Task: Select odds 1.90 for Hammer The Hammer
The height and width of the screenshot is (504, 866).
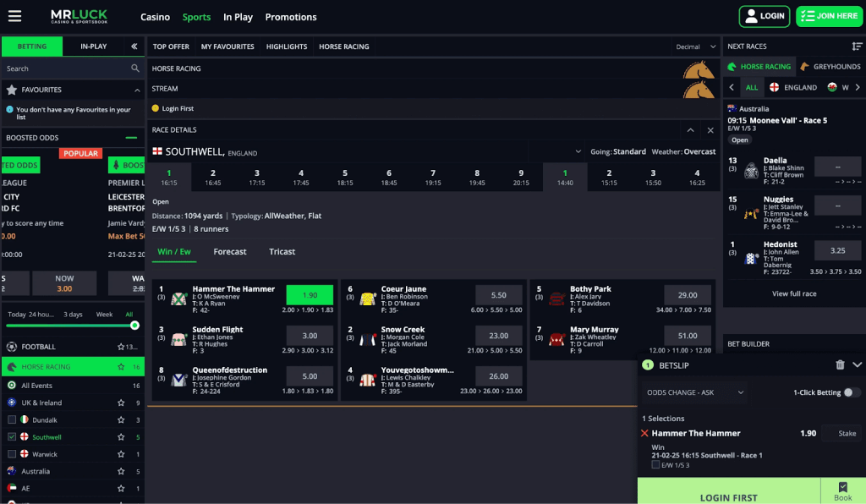Action: pos(310,295)
